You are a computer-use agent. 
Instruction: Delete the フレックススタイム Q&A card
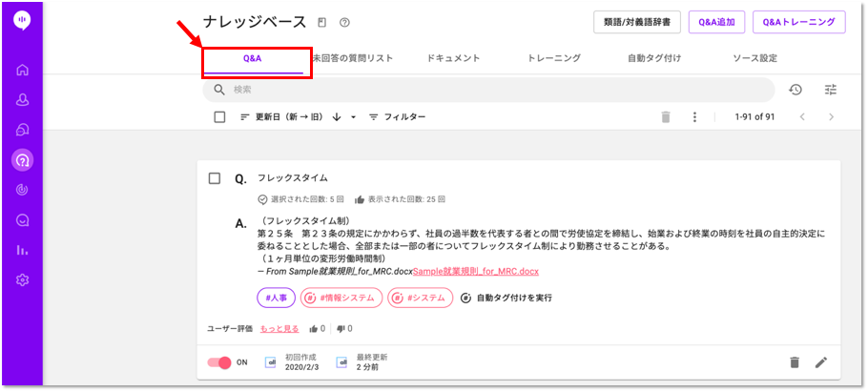(x=795, y=362)
